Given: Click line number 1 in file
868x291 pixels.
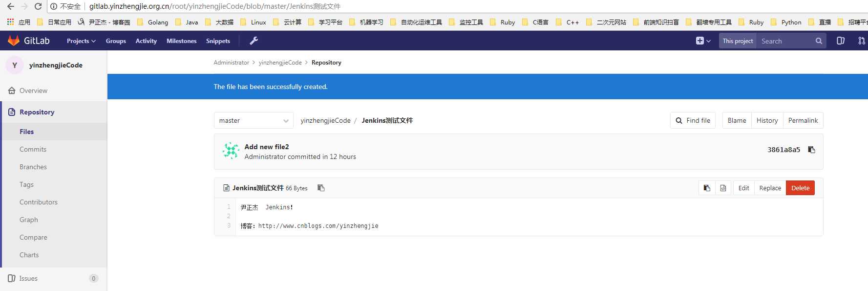Looking at the screenshot, I should [x=229, y=207].
